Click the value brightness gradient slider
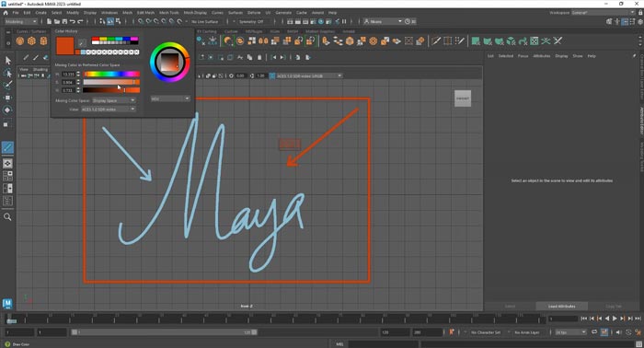 click(111, 90)
